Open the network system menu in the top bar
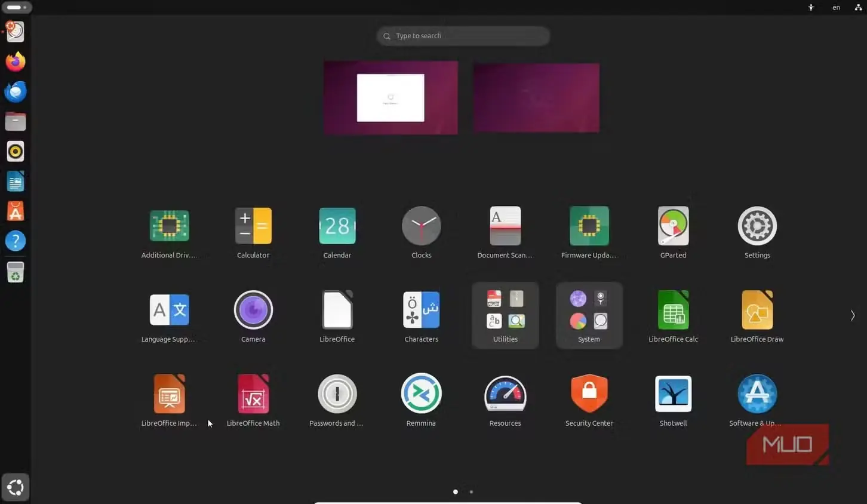Screen dimensions: 867x504 tap(858, 7)
